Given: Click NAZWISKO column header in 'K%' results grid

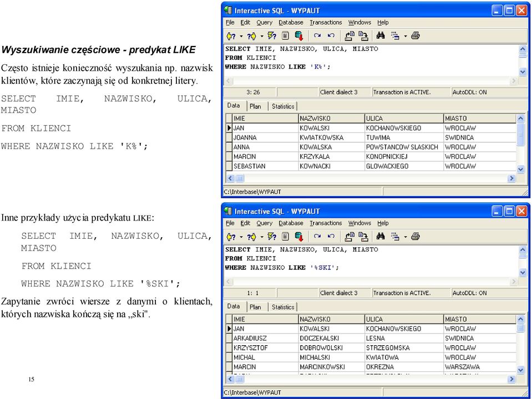Looking at the screenshot, I should [x=332, y=118].
